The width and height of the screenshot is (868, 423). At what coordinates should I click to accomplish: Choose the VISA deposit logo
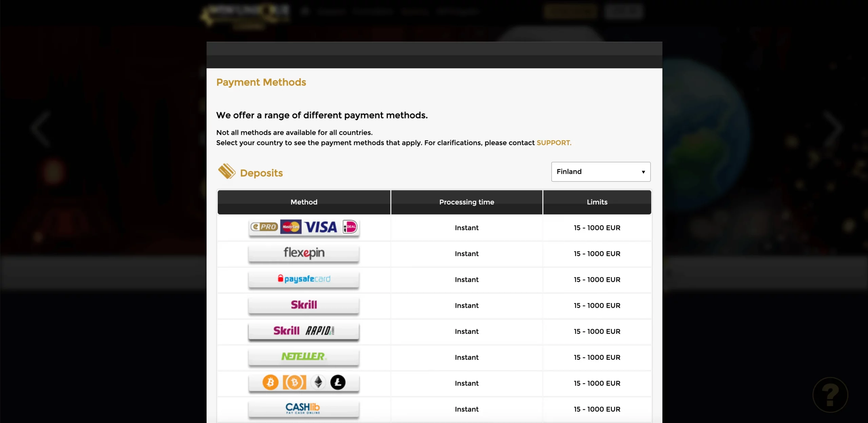pyautogui.click(x=321, y=227)
